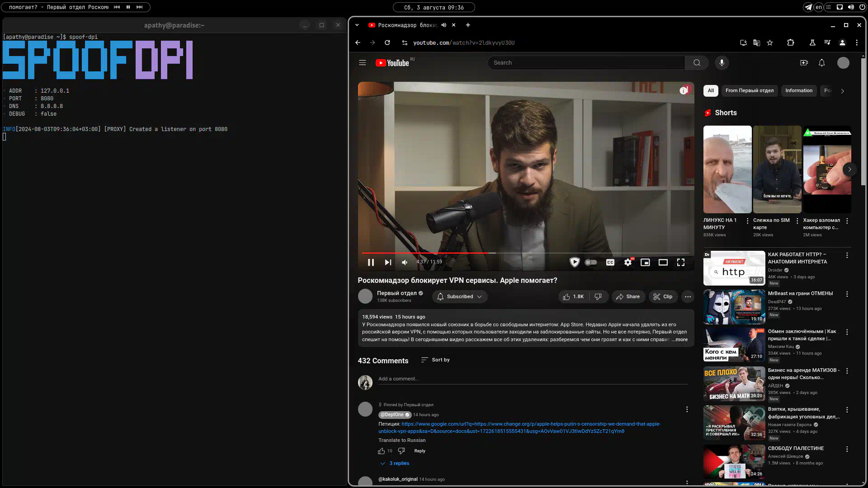Open YouTube hamburger guide menu

pos(363,63)
